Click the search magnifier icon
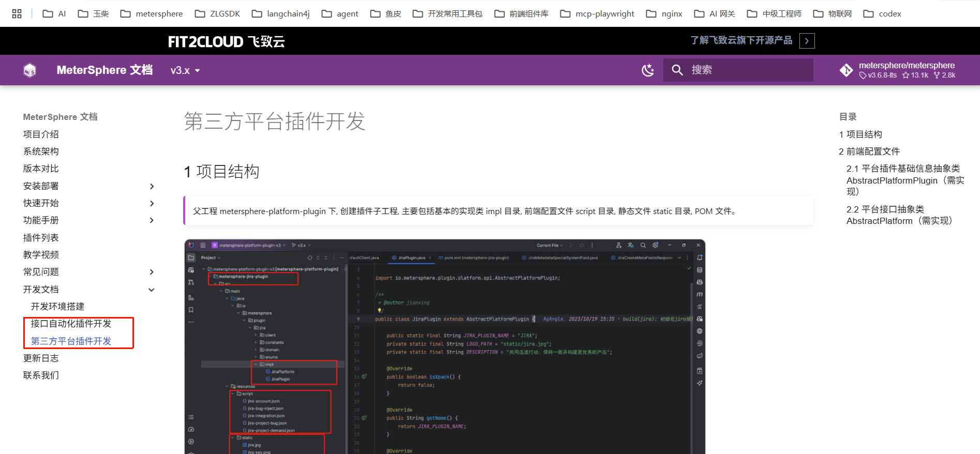Image resolution: width=980 pixels, height=454 pixels. click(677, 70)
